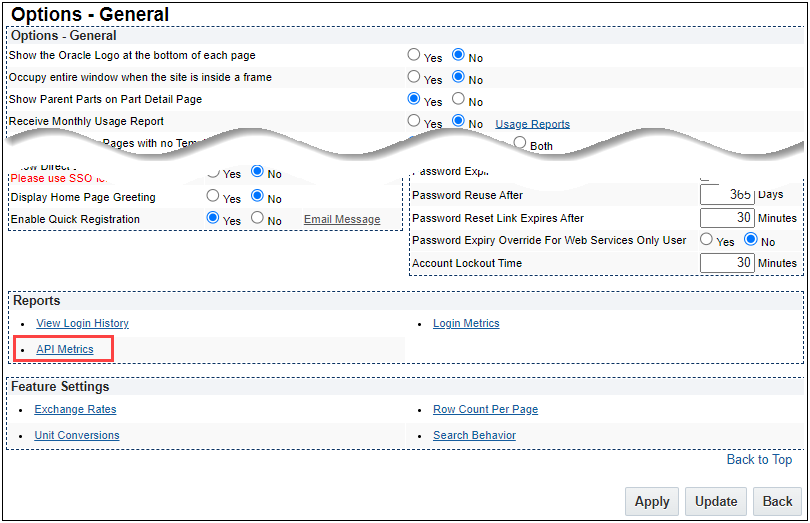The height and width of the screenshot is (523, 810).
Task: Select Yes for Occupy entire window option
Action: tap(414, 76)
